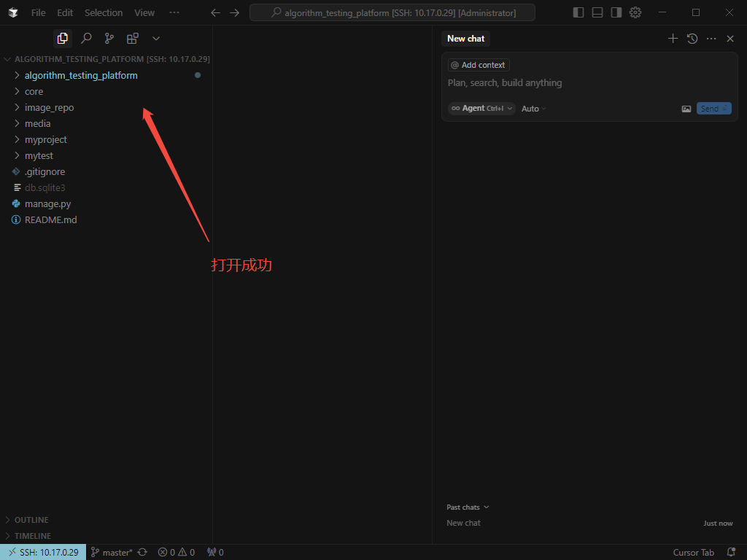This screenshot has width=747, height=560.
Task: Expand the image_repo folder
Action: (x=107, y=108)
